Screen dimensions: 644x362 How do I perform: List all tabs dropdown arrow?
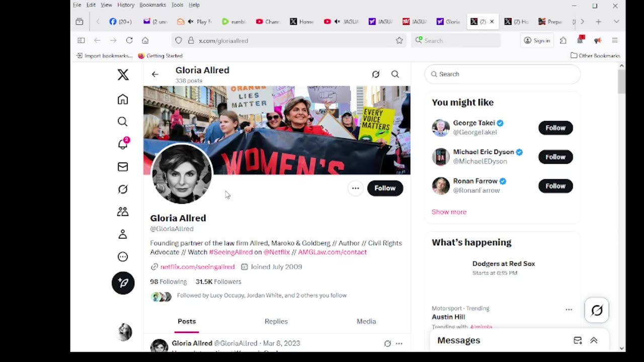pos(616,22)
